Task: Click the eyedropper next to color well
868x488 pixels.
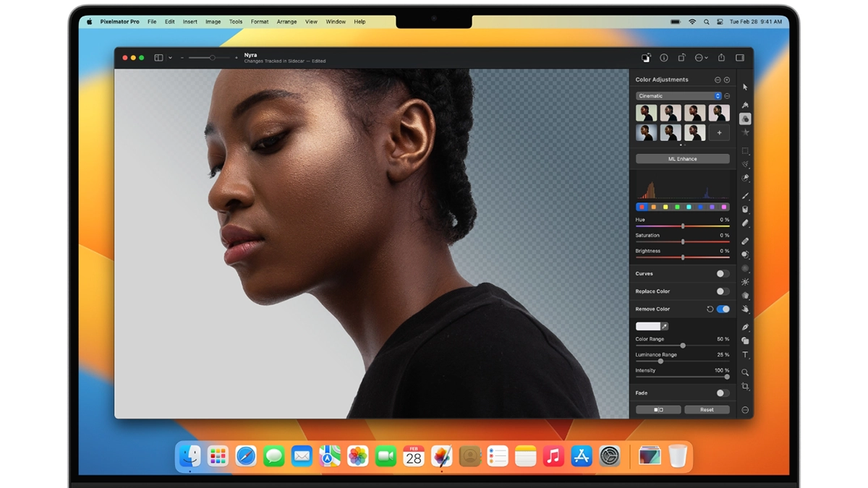Action: (665, 326)
